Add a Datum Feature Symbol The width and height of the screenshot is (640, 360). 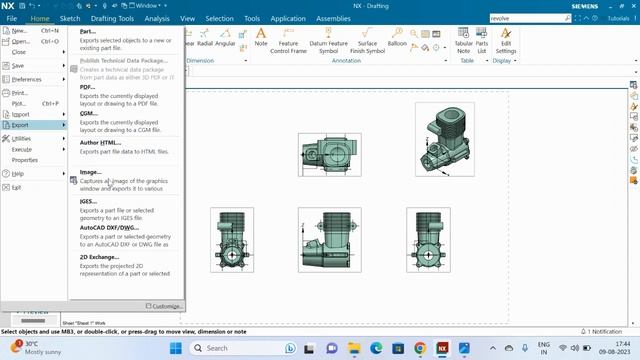point(329,41)
